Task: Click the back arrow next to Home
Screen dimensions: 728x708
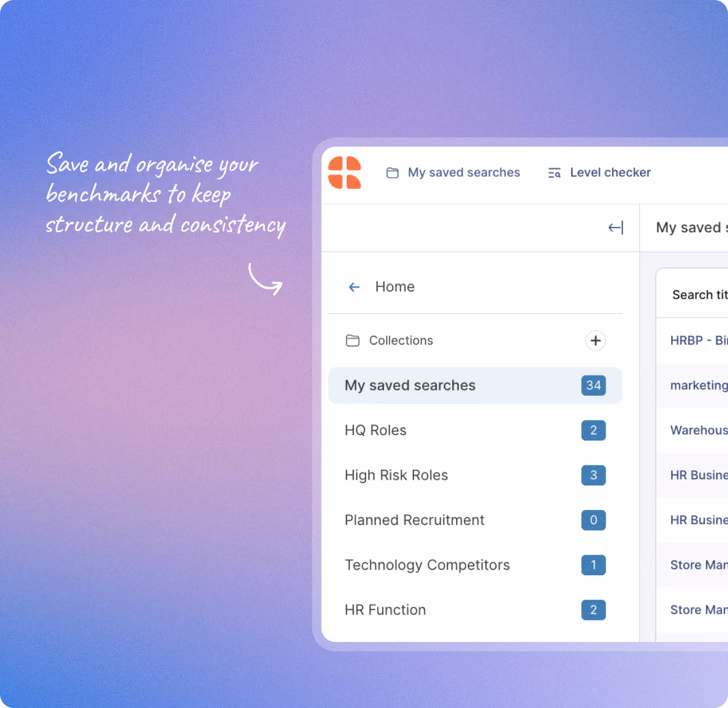Action: coord(354,287)
